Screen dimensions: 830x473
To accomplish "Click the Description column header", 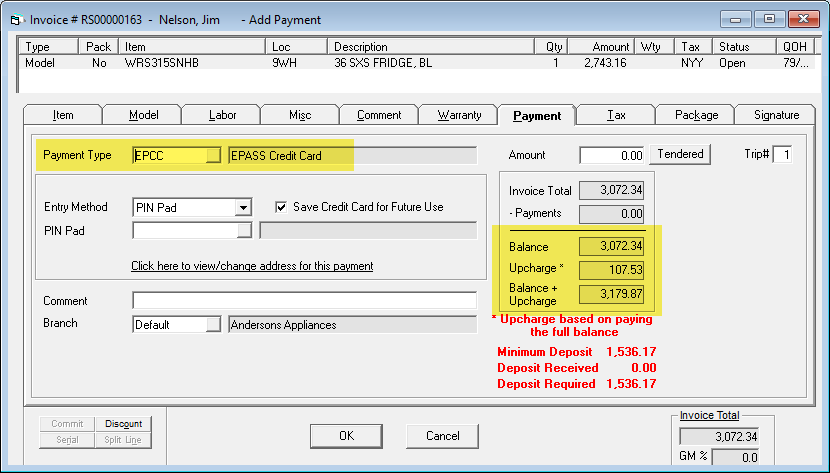I will (431, 47).
